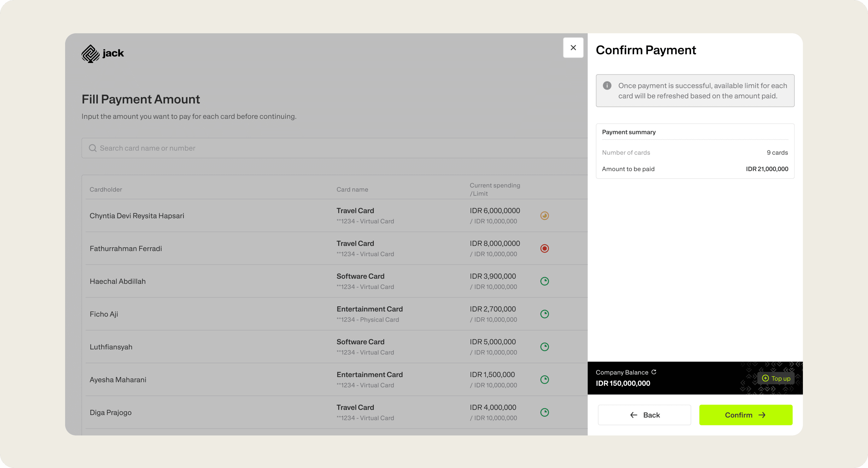Click Ayesha Maharani's spending indicator icon
Screen dimensions: 868x468
[x=544, y=380]
